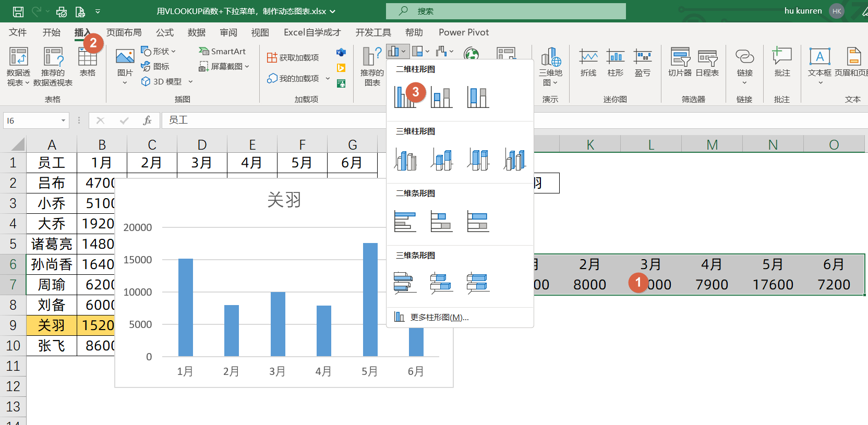Toggle the column/bar chart dropdown button
Image resolution: width=868 pixels, height=425 pixels.
[397, 51]
